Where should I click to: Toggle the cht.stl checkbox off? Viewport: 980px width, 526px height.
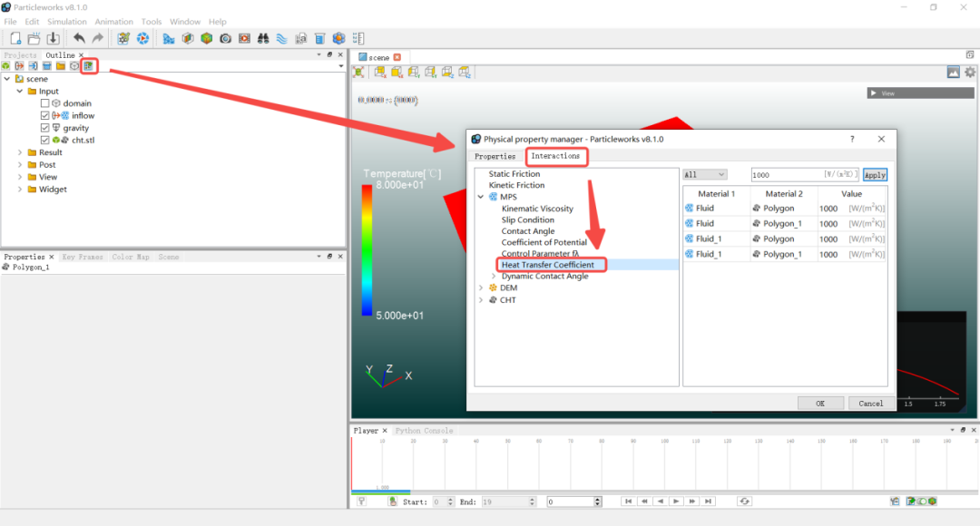(44, 141)
